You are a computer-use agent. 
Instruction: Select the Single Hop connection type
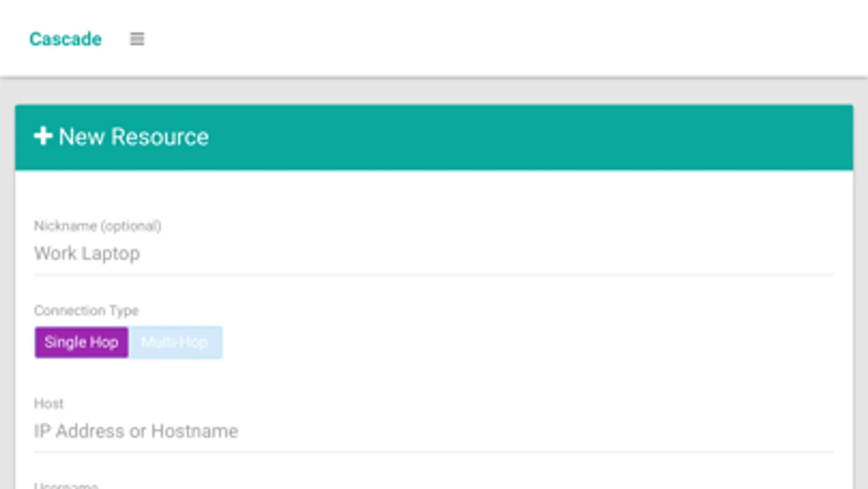coord(81,342)
